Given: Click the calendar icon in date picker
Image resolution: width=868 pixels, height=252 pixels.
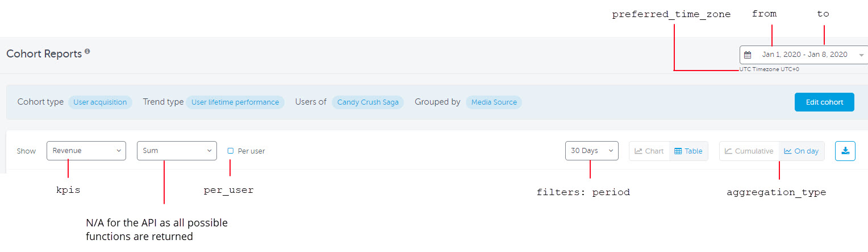Looking at the screenshot, I should click(748, 55).
